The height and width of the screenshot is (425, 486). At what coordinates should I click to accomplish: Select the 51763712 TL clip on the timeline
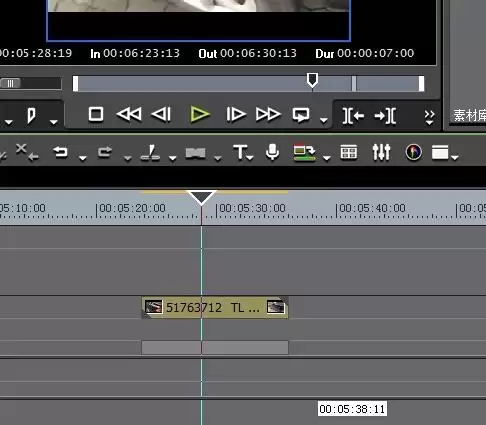coord(215,307)
